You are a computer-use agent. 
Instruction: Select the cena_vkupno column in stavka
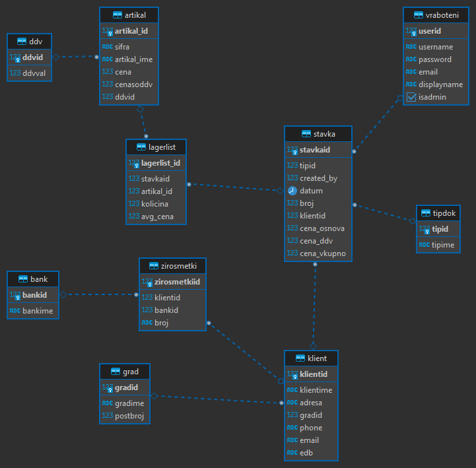click(x=322, y=253)
